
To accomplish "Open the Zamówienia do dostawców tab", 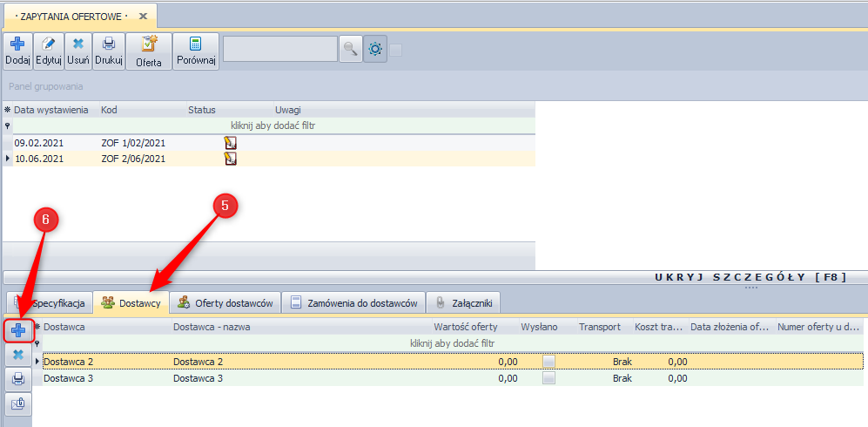I will (353, 303).
